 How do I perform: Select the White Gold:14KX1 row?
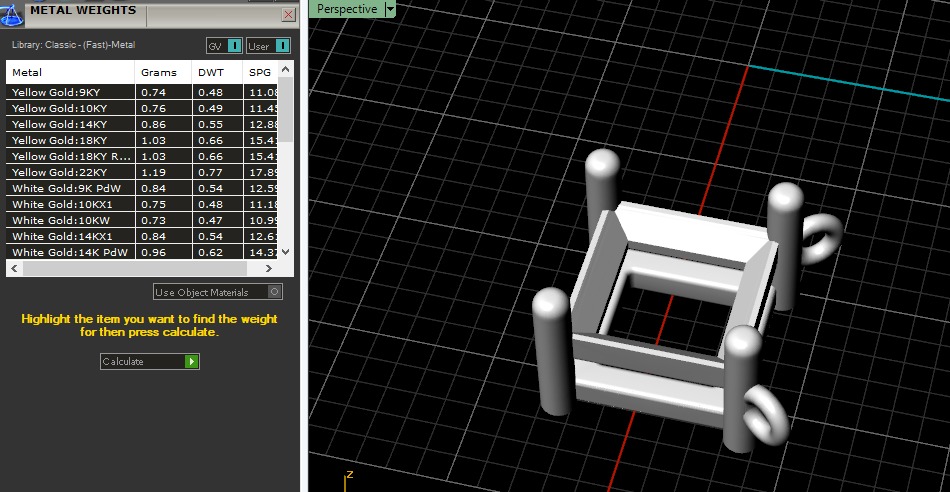(142, 236)
